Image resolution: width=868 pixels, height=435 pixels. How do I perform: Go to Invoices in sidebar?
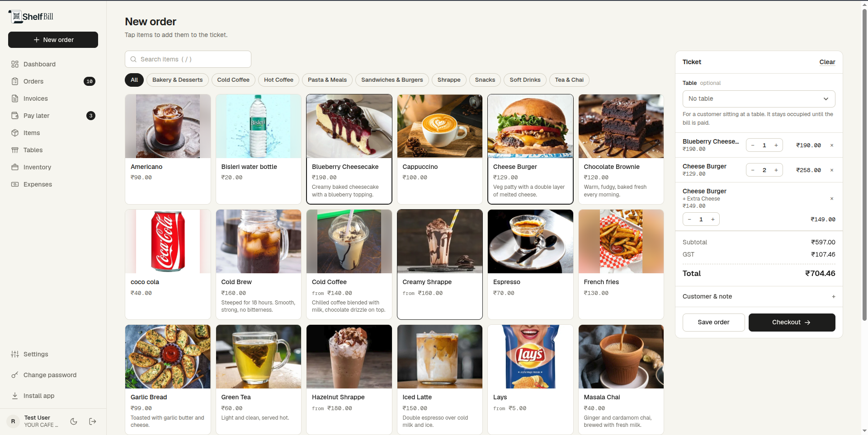tap(53, 98)
